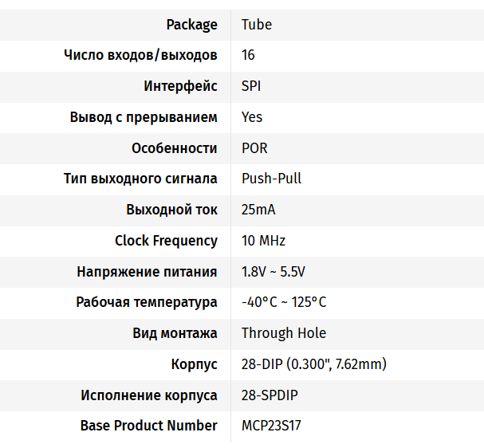484x448 pixels.
Task: Click the value 16 for inputs/outputs
Action: click(248, 55)
